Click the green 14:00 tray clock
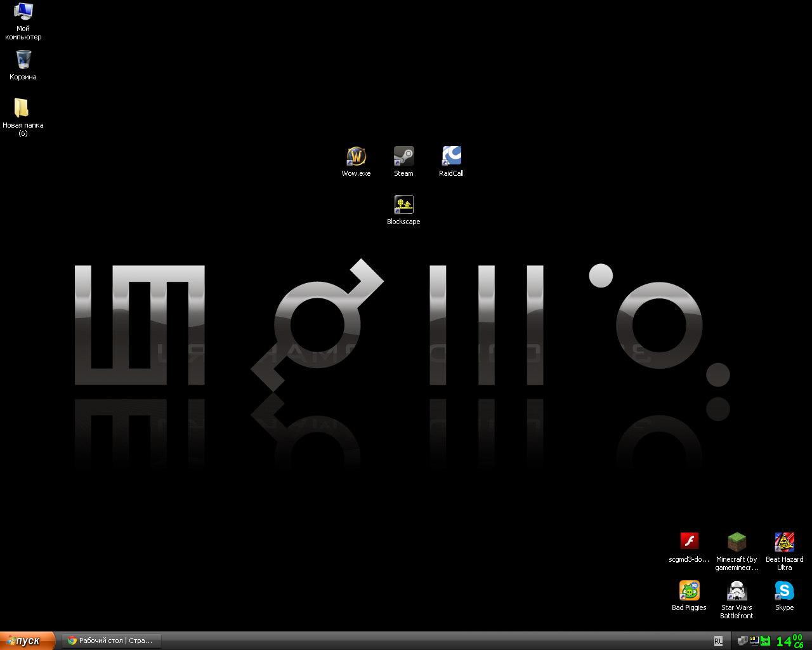This screenshot has width=812, height=650. (x=790, y=640)
